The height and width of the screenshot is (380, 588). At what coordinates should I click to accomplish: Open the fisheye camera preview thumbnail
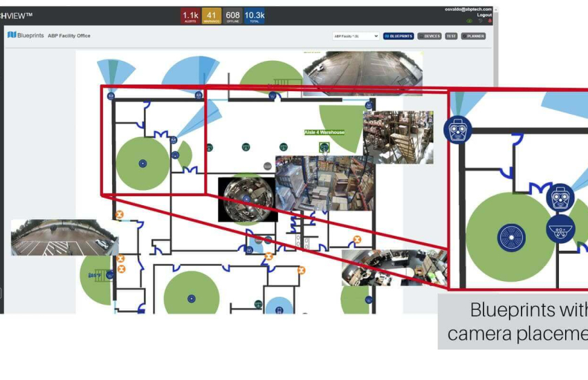(x=248, y=199)
